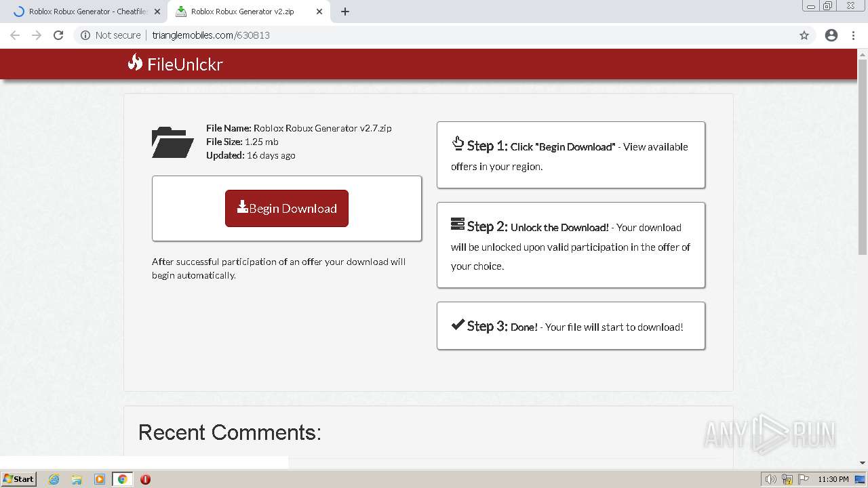This screenshot has width=868, height=488.
Task: Open the Chrome three-dot menu
Action: coord(853,35)
